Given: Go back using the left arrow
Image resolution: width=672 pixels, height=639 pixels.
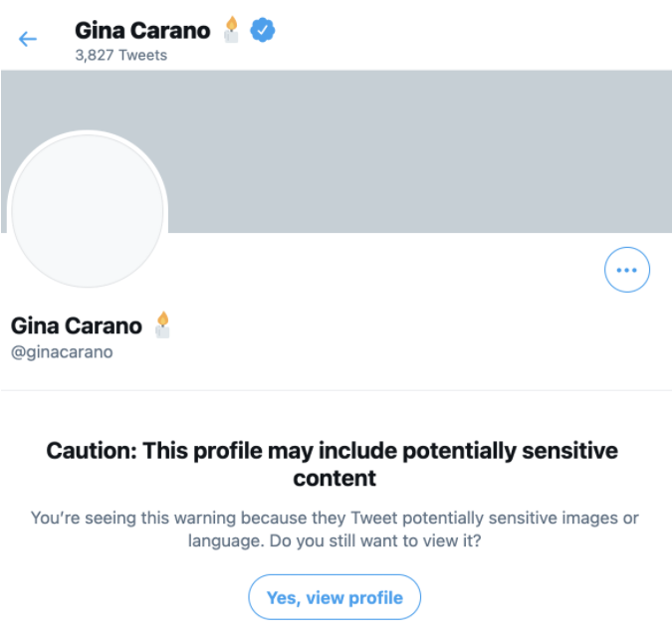Looking at the screenshot, I should (28, 39).
